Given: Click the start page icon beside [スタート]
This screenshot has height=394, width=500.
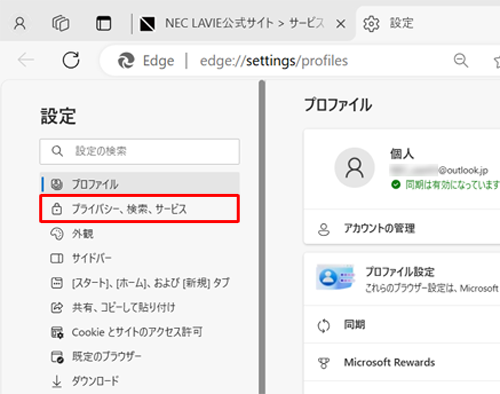Looking at the screenshot, I should 57,283.
